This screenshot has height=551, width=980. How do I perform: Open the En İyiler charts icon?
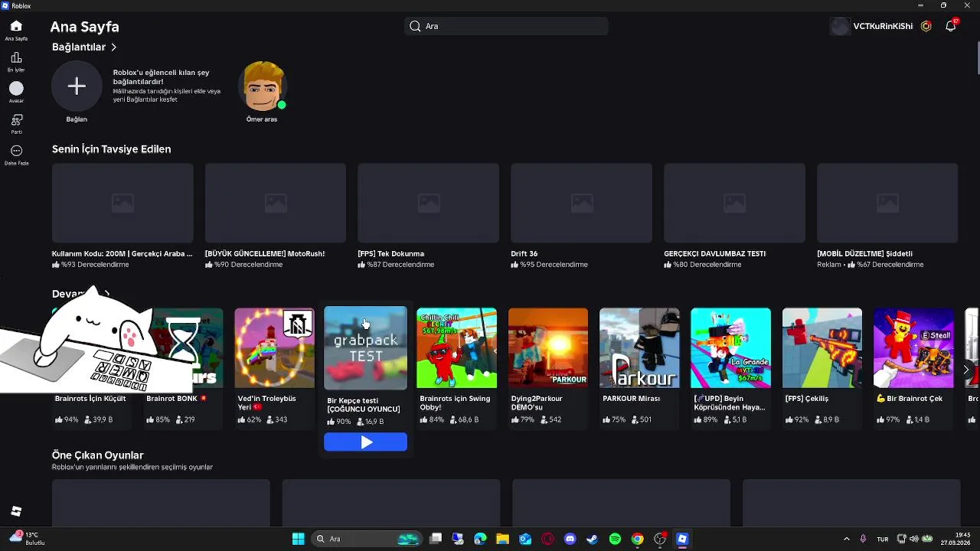tap(16, 57)
